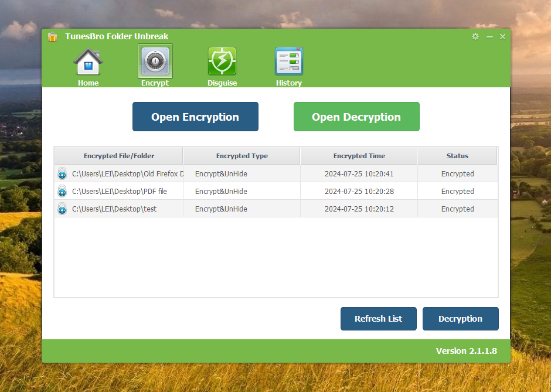Click lock icon of PDF file row
The width and height of the screenshot is (551, 392).
[x=62, y=192]
